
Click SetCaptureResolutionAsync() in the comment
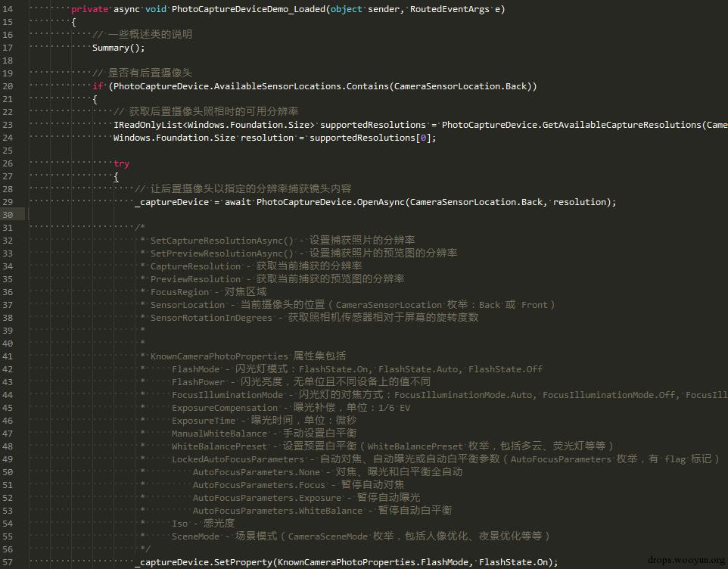(222, 241)
